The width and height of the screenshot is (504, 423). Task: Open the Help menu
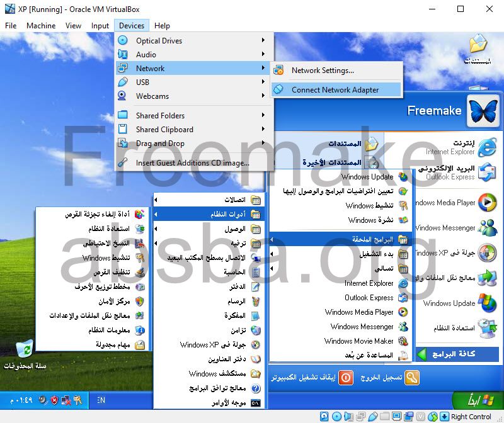click(x=162, y=26)
